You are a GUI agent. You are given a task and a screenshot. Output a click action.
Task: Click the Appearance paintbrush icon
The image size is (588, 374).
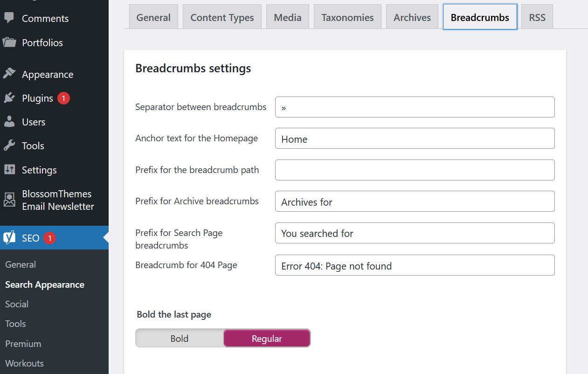(x=9, y=74)
